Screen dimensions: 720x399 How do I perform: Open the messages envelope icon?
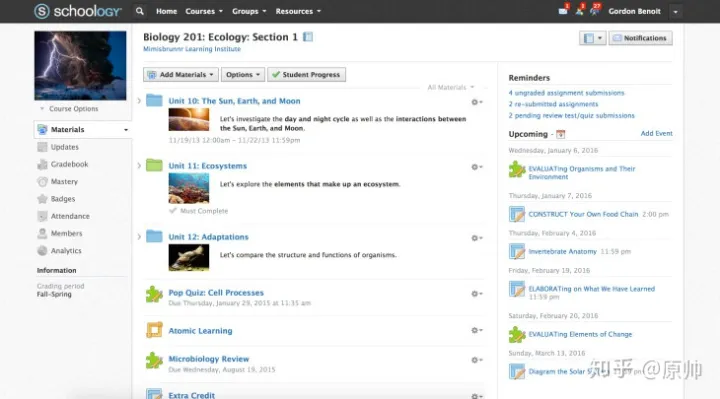pyautogui.click(x=562, y=11)
